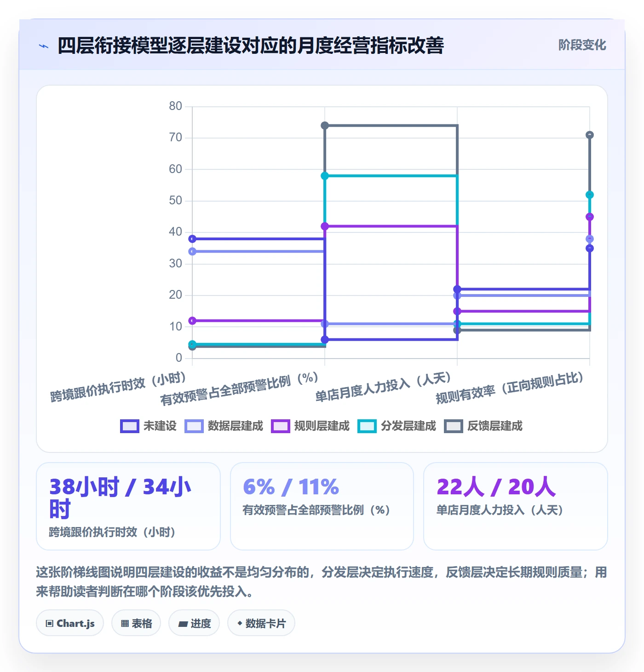Viewport: 644px width, 672px height.
Task: Click the 进度 tag chip
Action: click(x=194, y=623)
